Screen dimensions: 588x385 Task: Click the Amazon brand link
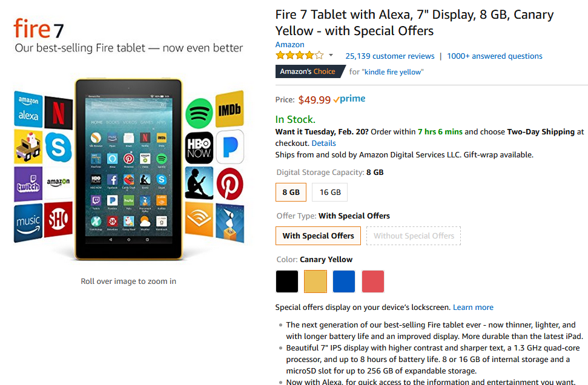pos(289,44)
